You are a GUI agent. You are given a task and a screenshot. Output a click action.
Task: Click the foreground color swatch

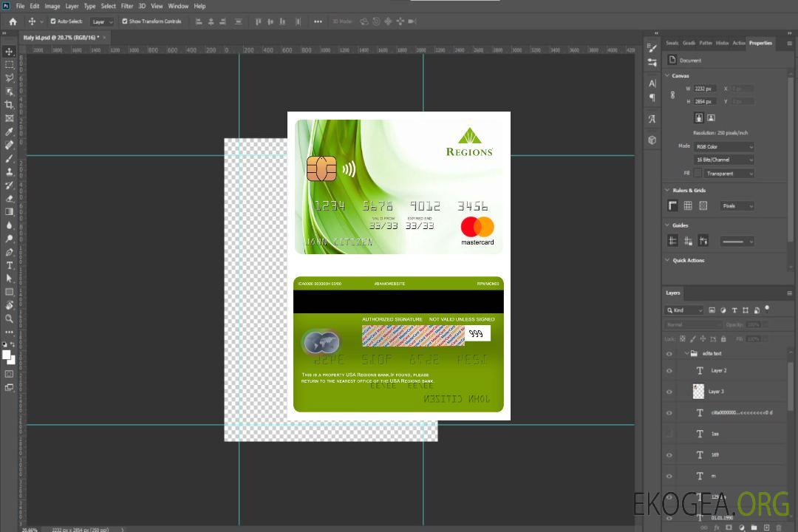(x=7, y=355)
